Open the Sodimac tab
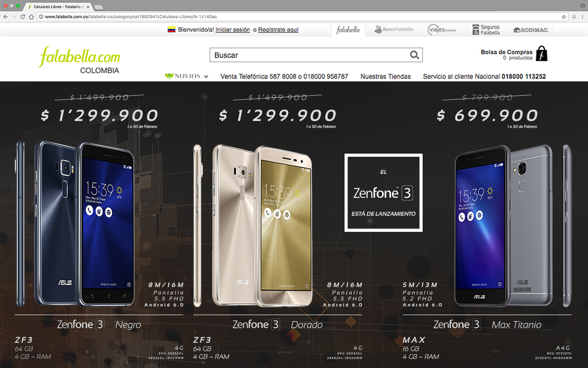Image resolution: width=588 pixels, height=368 pixels. point(531,30)
